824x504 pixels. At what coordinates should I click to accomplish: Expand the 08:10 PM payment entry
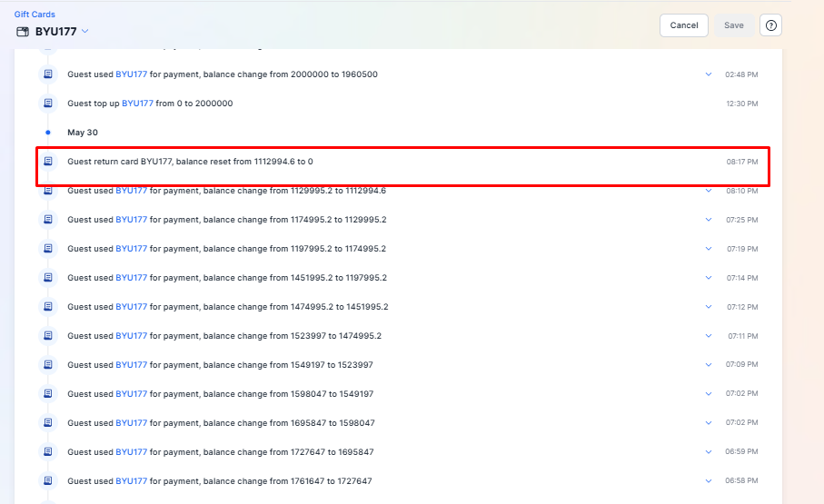[709, 191]
